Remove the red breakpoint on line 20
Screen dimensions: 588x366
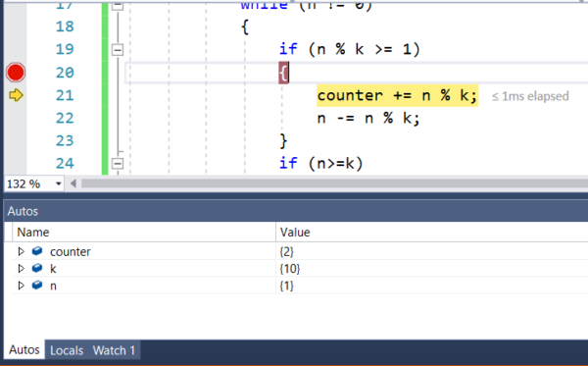click(x=16, y=73)
